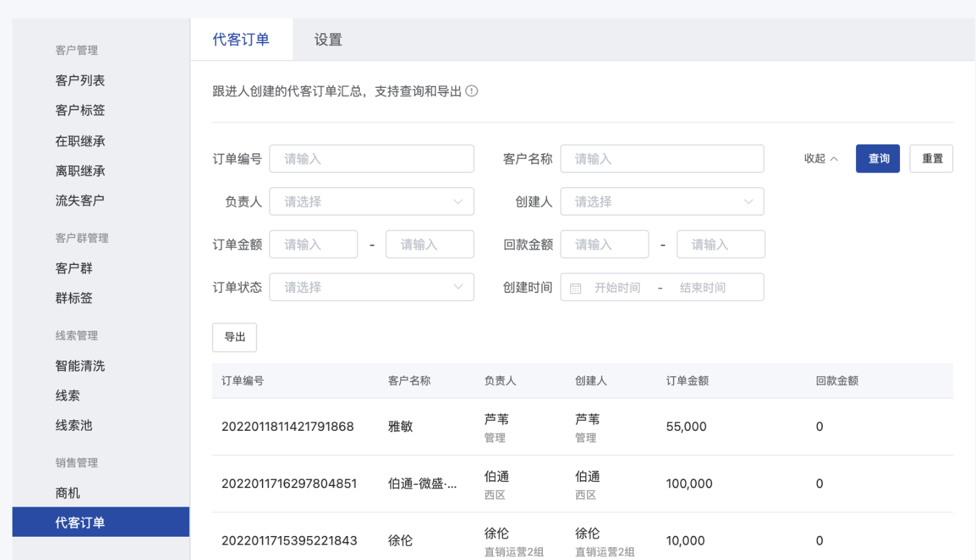Open 线索 in sidebar
Image resolution: width=976 pixels, height=560 pixels.
[67, 396]
